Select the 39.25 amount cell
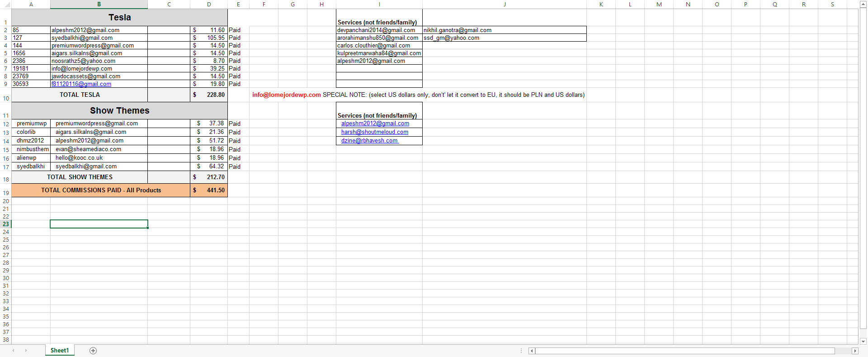This screenshot has width=868, height=357. pos(209,69)
